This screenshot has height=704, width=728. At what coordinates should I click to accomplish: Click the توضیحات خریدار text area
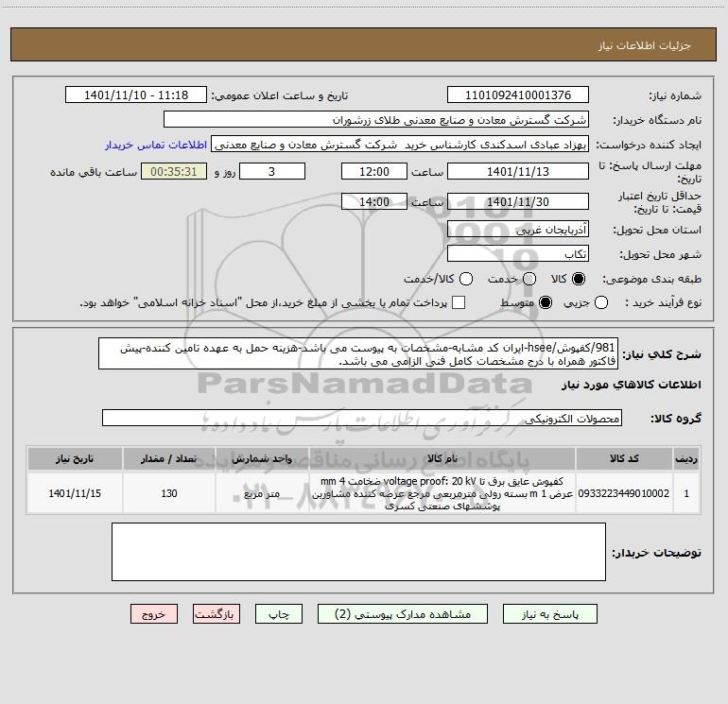[358, 552]
